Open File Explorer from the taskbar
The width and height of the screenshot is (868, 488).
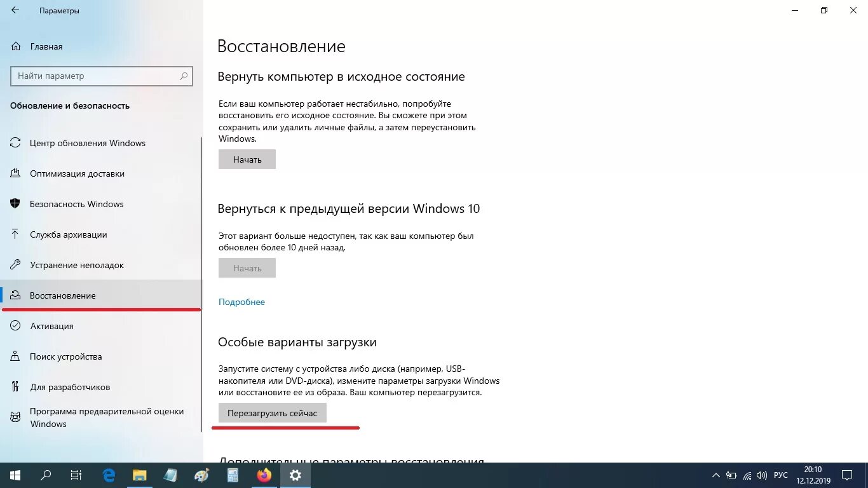(x=140, y=475)
